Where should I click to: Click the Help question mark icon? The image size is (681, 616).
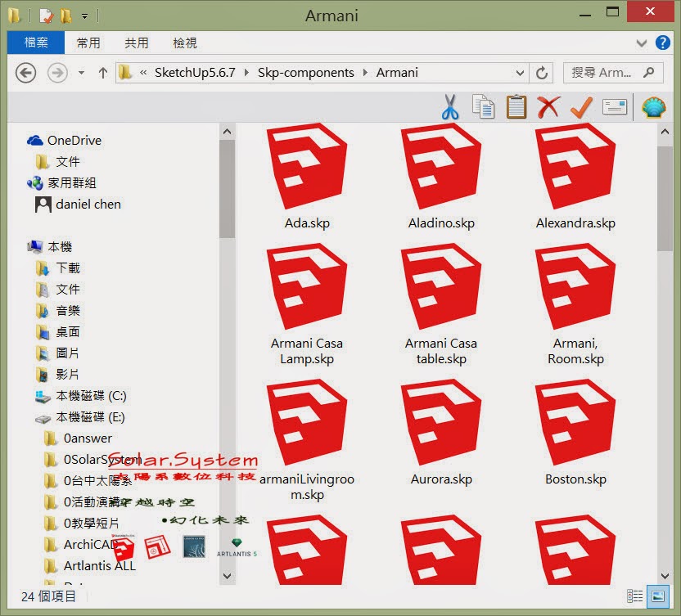point(663,43)
